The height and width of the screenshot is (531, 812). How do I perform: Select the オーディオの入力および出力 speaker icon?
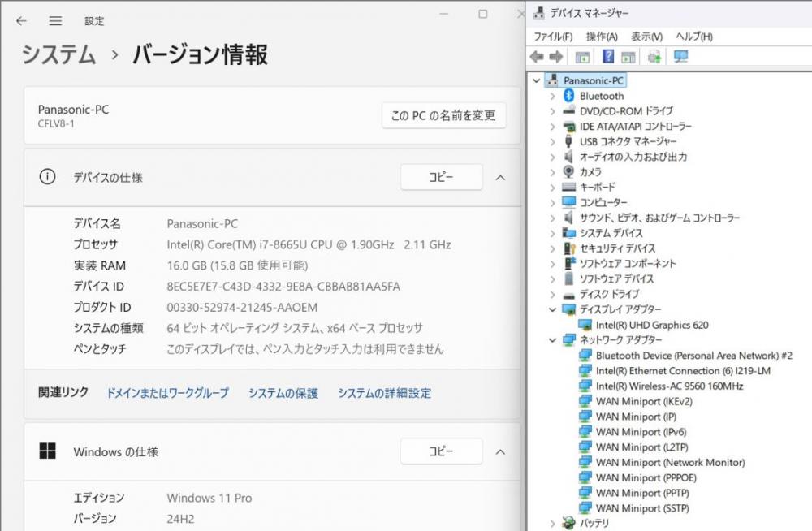568,157
